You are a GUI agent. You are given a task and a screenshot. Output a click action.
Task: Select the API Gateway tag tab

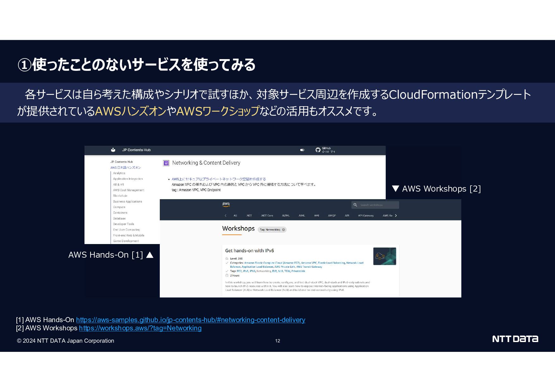[x=366, y=216]
